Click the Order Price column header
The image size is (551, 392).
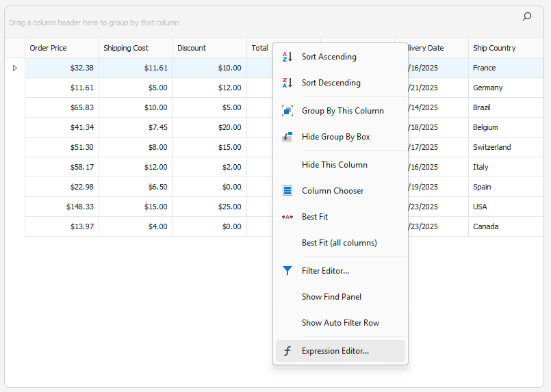[62, 48]
